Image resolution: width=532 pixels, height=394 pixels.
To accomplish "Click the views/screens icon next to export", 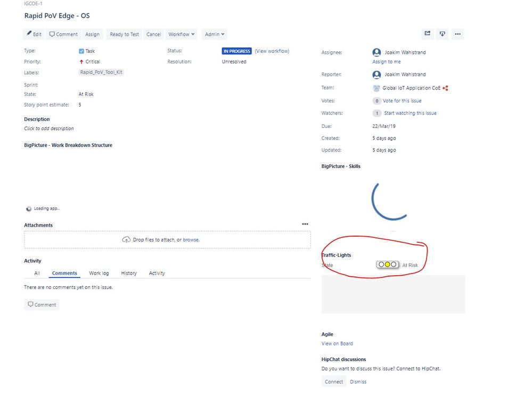I will click(x=442, y=34).
